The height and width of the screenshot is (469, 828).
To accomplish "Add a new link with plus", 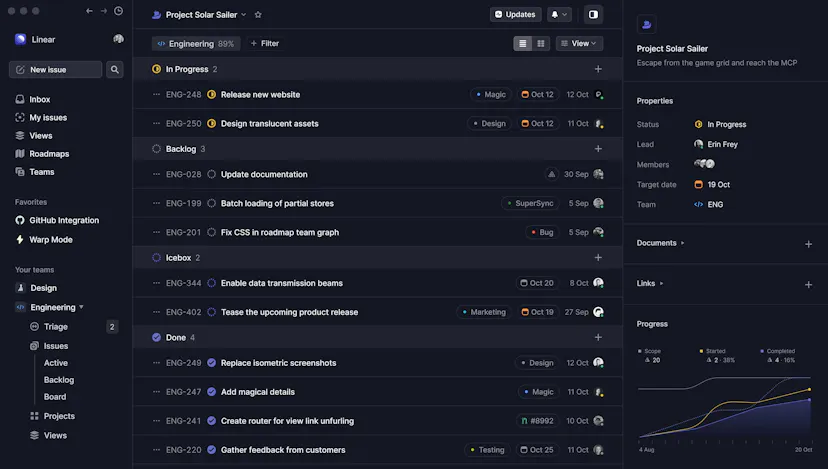I will click(808, 285).
